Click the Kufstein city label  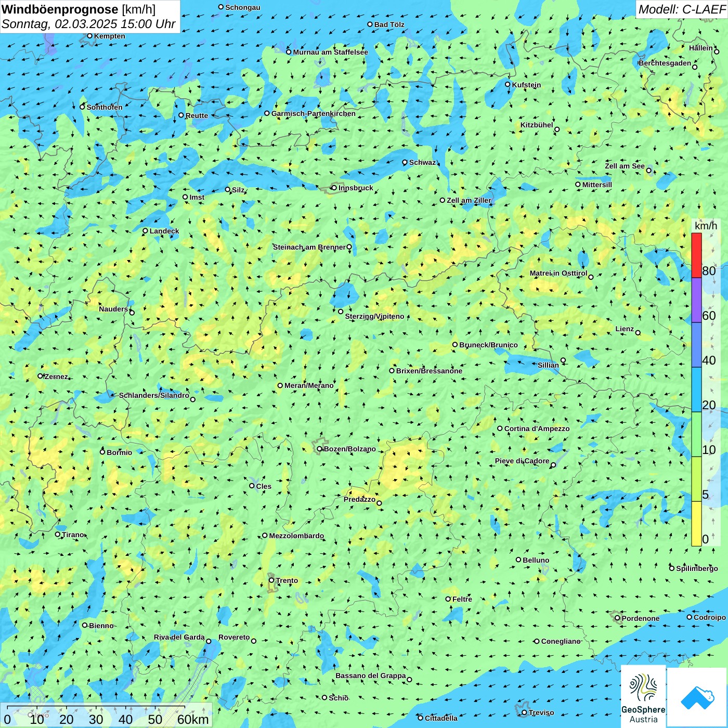[x=526, y=85]
